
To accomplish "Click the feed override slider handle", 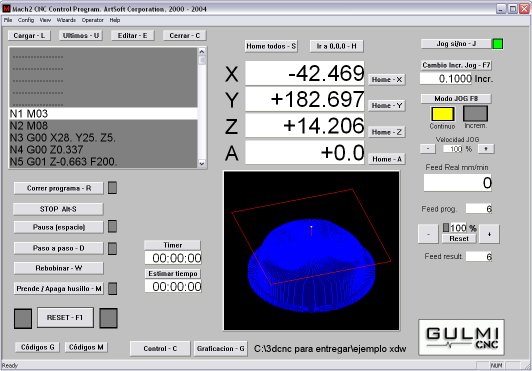I will pyautogui.click(x=446, y=227).
